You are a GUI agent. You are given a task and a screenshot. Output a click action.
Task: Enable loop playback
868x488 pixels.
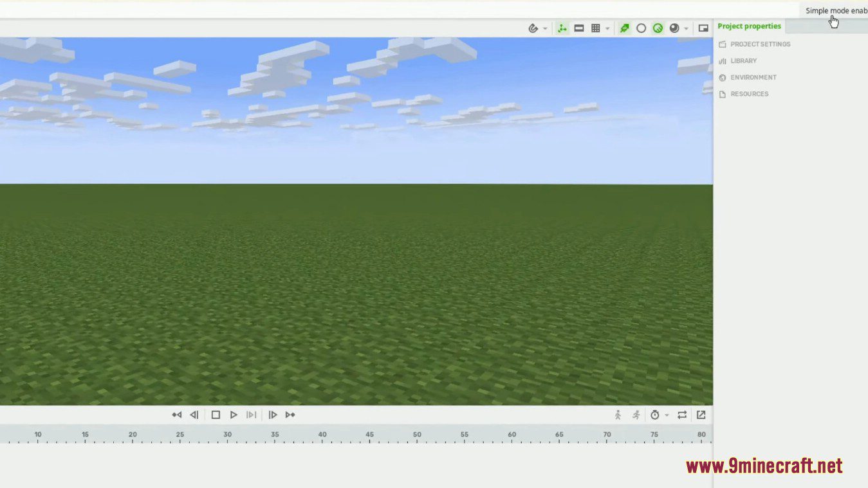(x=682, y=415)
